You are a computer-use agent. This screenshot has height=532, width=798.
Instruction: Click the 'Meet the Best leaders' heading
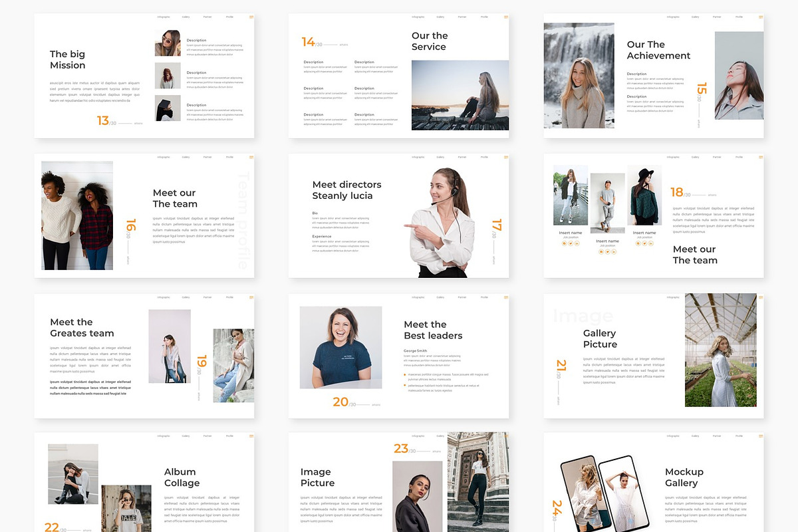tap(433, 330)
